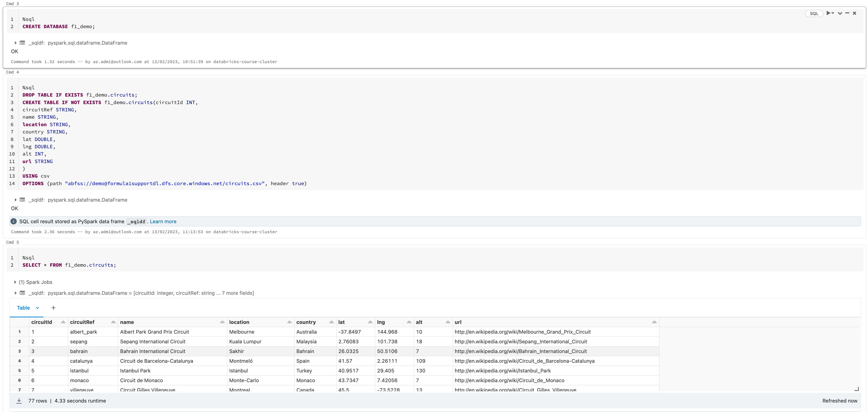Click the info icon in the SQL cell result notice
The height and width of the screenshot is (412, 868).
point(14,222)
